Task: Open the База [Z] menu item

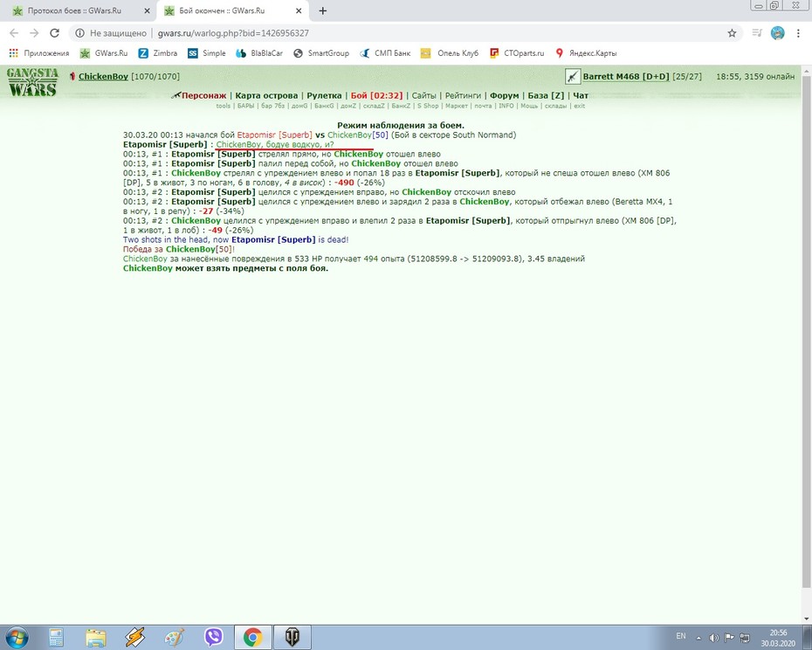Action: pyautogui.click(x=546, y=95)
